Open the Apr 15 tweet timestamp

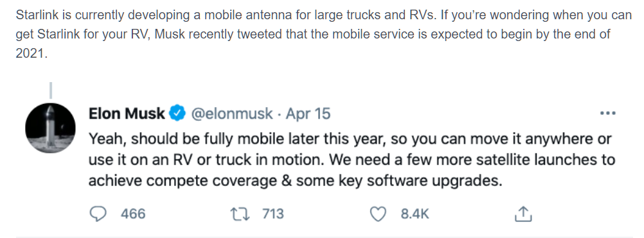[308, 114]
